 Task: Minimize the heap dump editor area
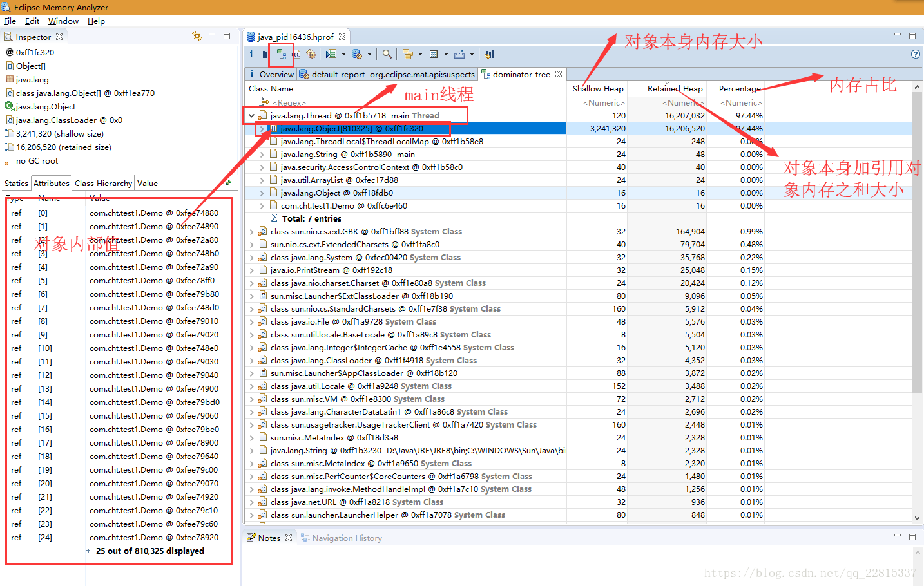tap(898, 35)
